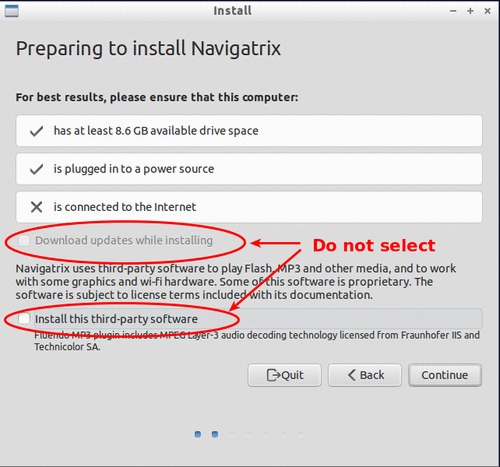
Task: Select 'is connected to the Internet' row
Action: [x=249, y=207]
